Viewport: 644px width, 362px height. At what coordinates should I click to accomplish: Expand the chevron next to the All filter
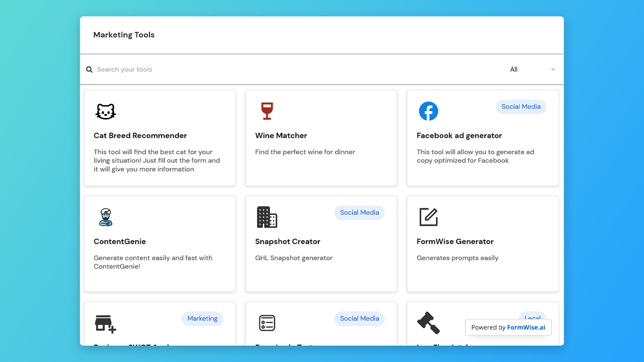553,69
